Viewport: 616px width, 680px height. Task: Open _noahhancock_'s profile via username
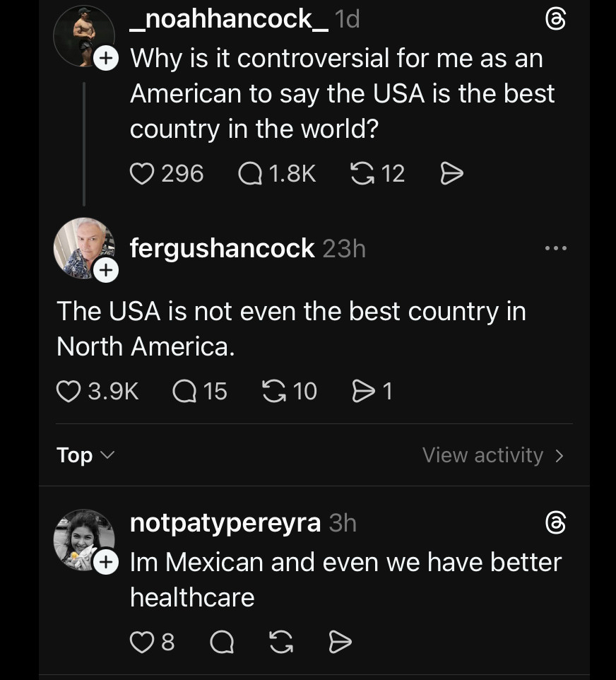(x=229, y=19)
